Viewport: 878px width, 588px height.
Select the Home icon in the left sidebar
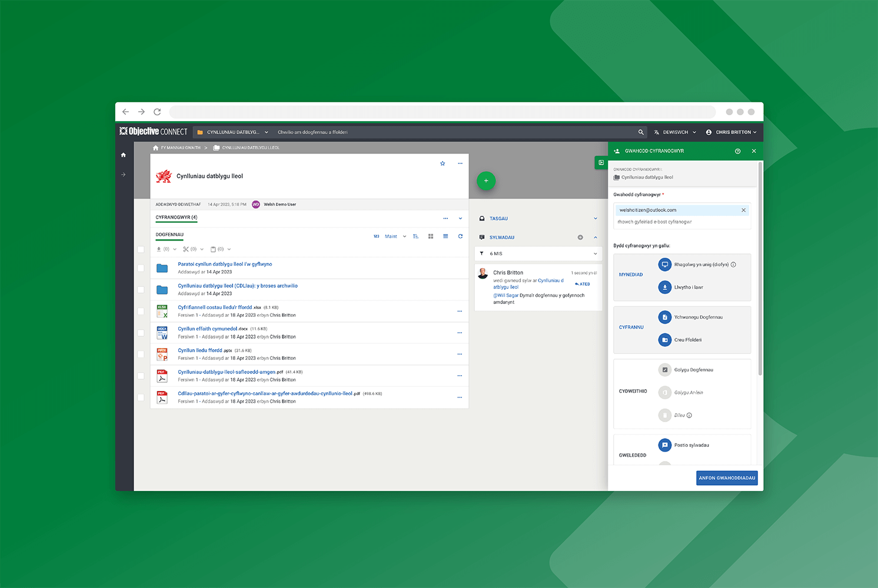tap(123, 155)
